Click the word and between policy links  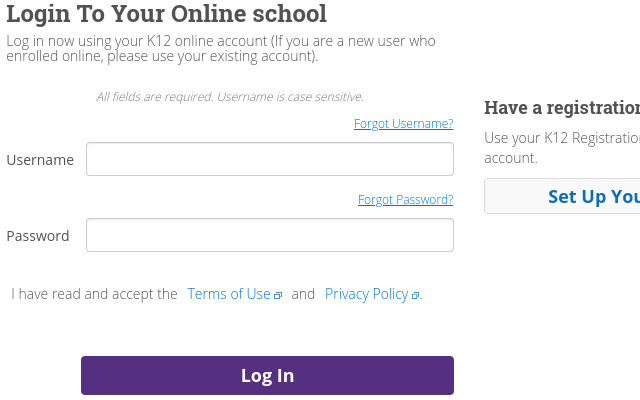pyautogui.click(x=303, y=294)
